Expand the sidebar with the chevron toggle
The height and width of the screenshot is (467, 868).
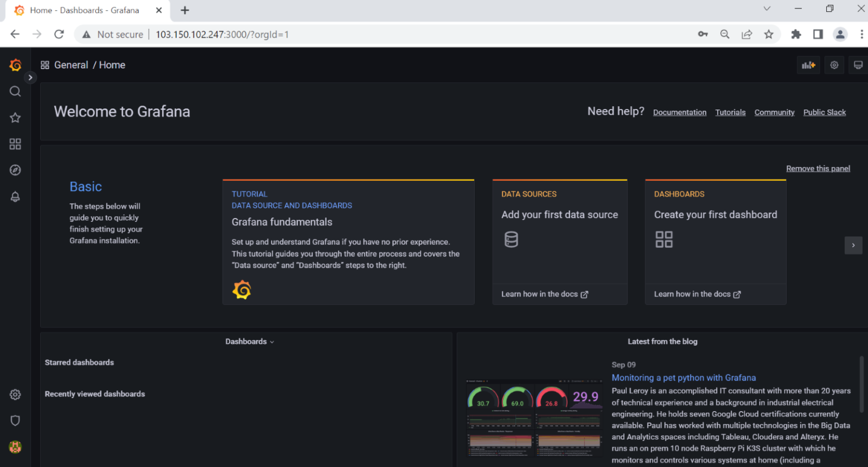(x=31, y=77)
